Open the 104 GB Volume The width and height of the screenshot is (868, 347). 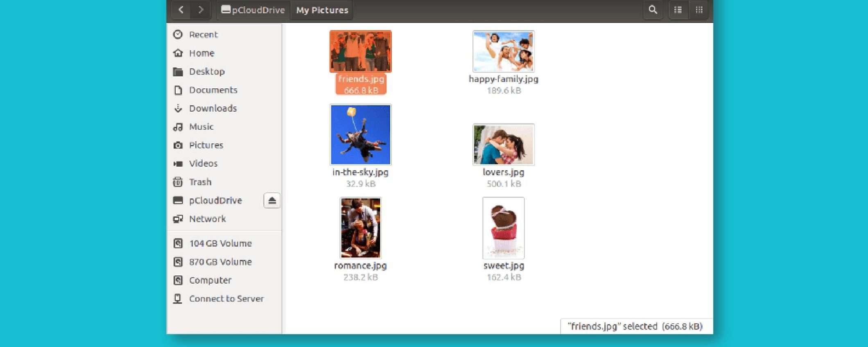click(220, 243)
